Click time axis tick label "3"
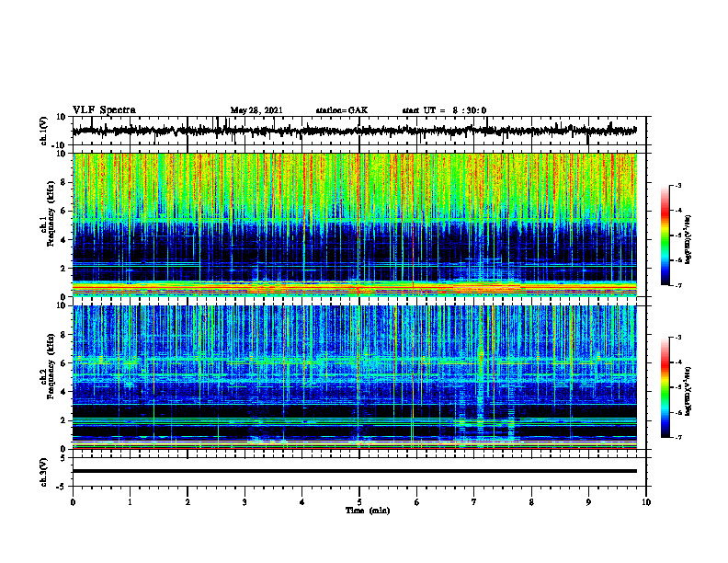 pyautogui.click(x=245, y=502)
